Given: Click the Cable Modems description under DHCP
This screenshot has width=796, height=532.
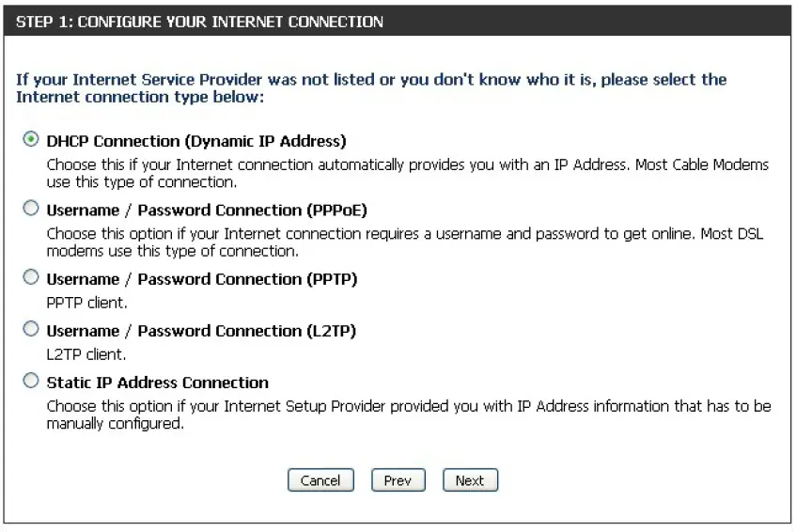Looking at the screenshot, I should pyautogui.click(x=407, y=173).
